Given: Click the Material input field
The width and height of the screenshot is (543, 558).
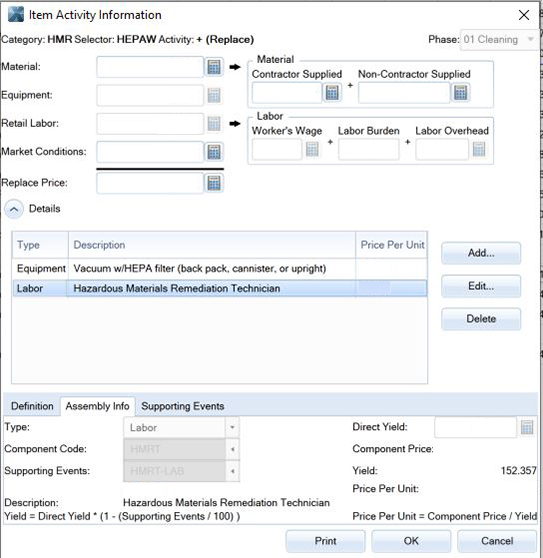Looking at the screenshot, I should coord(150,67).
